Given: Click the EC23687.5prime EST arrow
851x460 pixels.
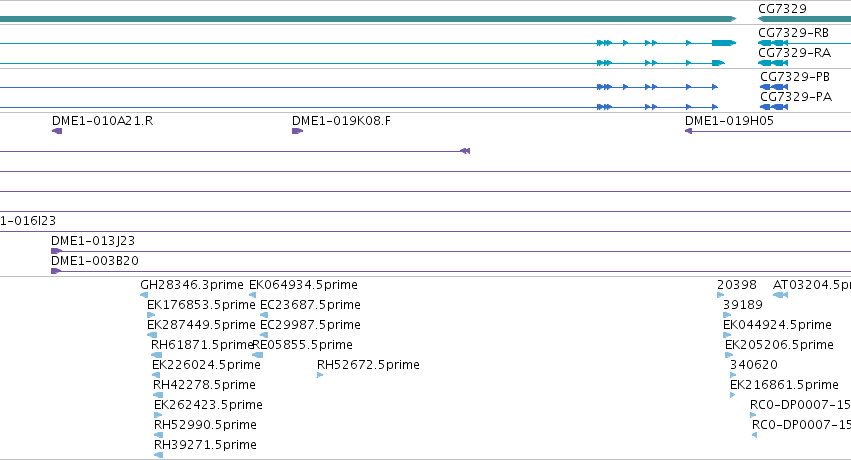Looking at the screenshot, I should point(264,315).
